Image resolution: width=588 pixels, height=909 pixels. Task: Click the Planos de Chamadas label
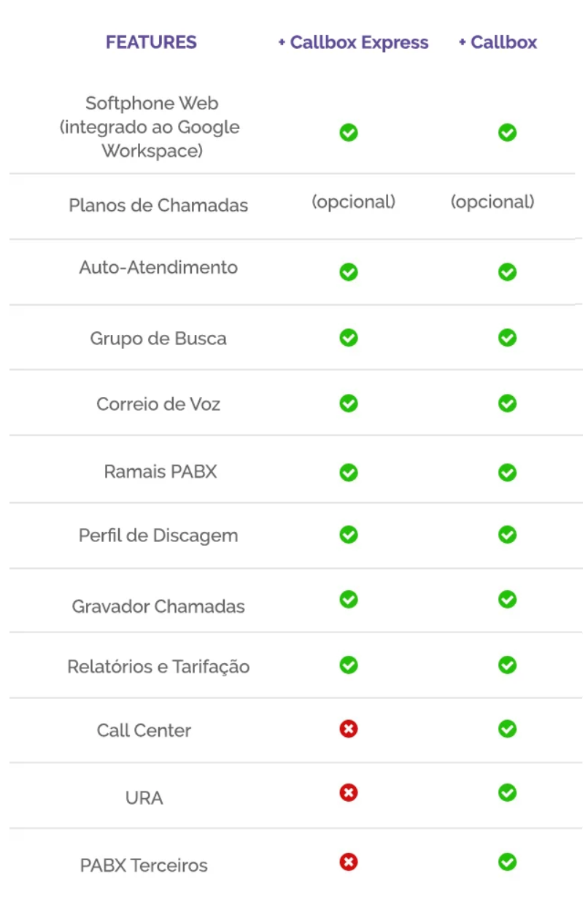pyautogui.click(x=158, y=205)
